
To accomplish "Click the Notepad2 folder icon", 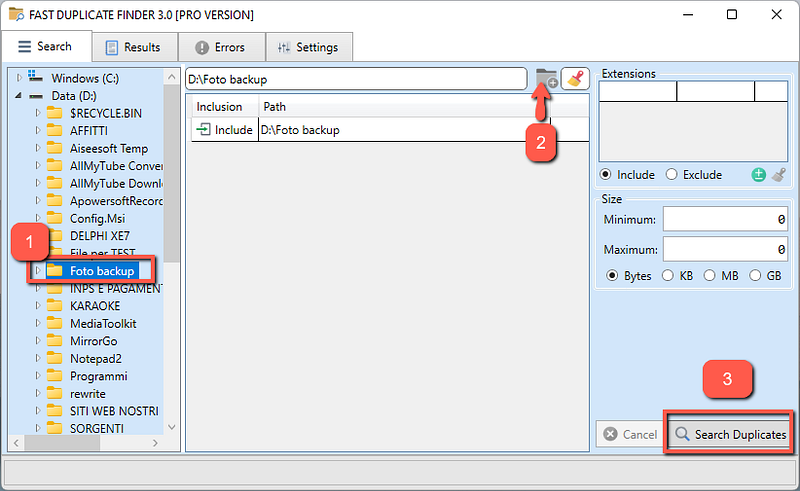I will (x=55, y=358).
